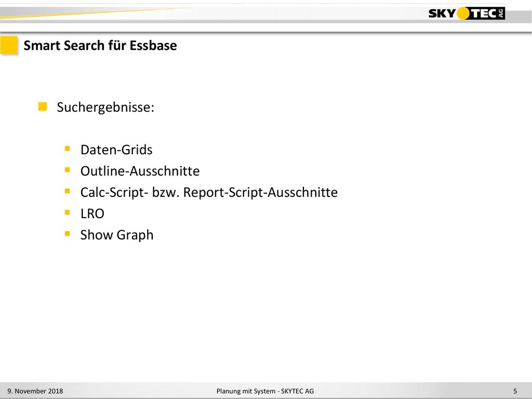
Task: Select "Calc-Script- bzw. Report-Script-Ausschnitte" line
Action: pyautogui.click(x=209, y=192)
